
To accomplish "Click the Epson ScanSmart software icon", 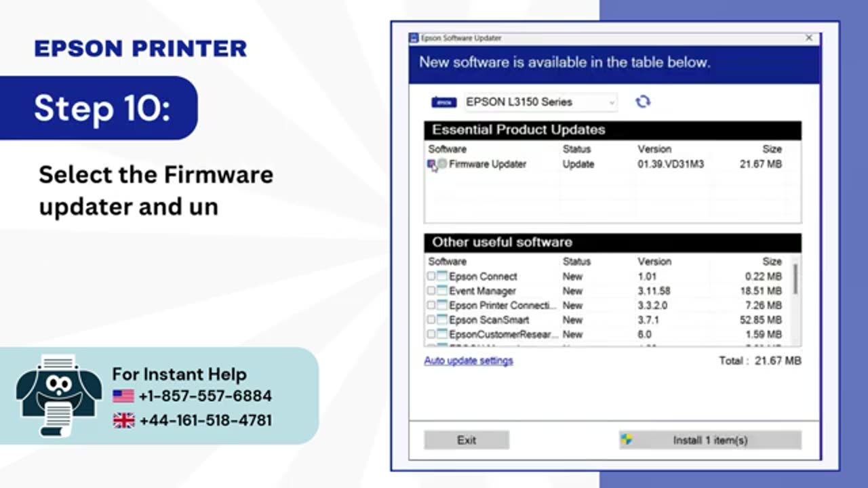I will (442, 320).
